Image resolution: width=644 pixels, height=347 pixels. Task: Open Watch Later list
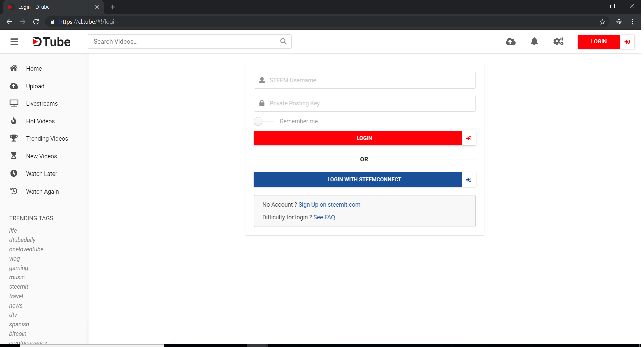42,173
